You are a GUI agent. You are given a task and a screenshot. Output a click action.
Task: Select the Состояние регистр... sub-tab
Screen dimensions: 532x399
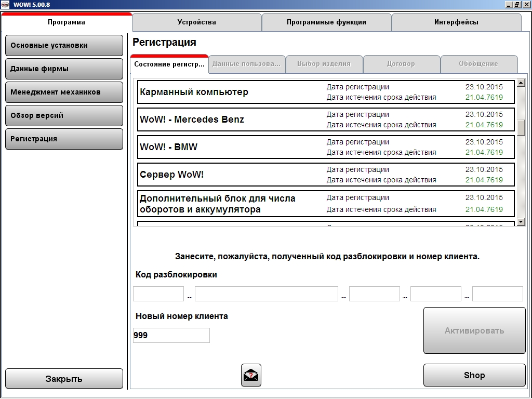(x=169, y=64)
